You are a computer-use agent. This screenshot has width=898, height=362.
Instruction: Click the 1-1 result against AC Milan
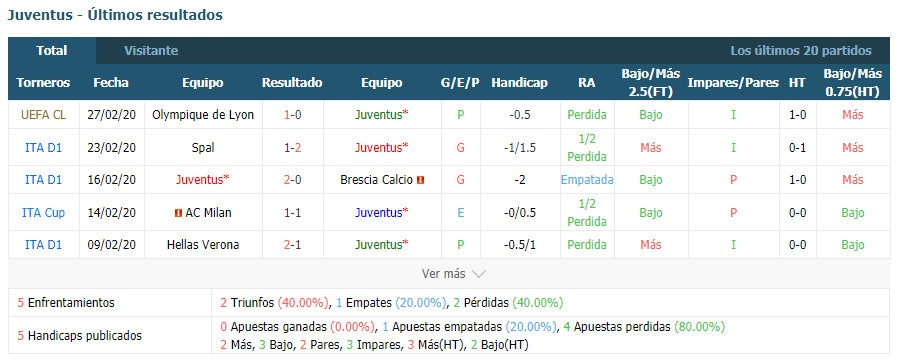pos(292,213)
